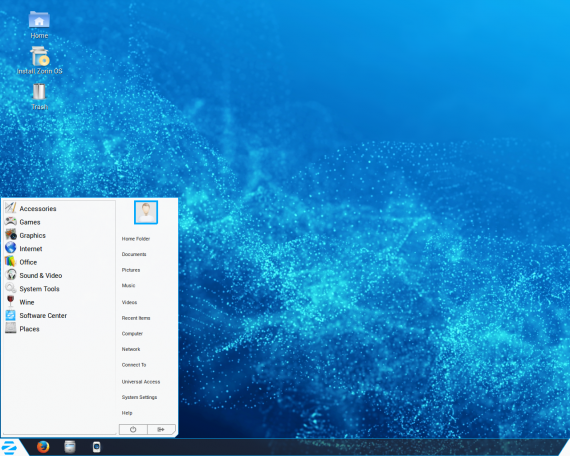Open the file manager taskbar icon
This screenshot has width=570, height=456.
[70, 447]
